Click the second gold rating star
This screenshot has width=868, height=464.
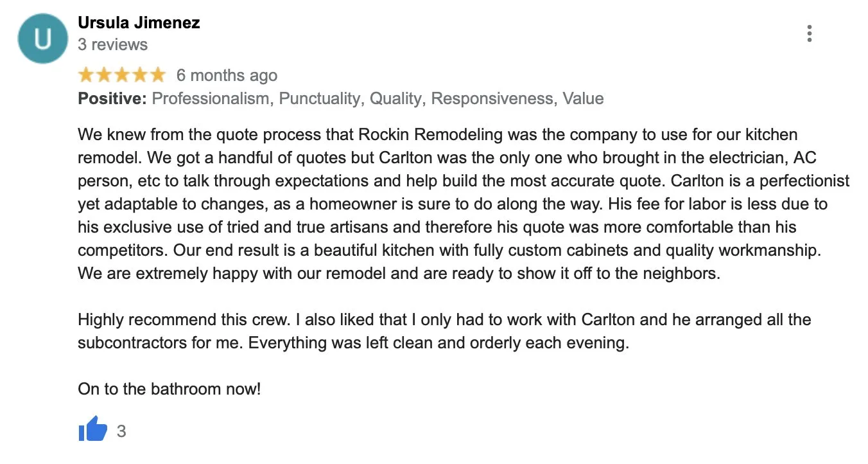(x=104, y=75)
